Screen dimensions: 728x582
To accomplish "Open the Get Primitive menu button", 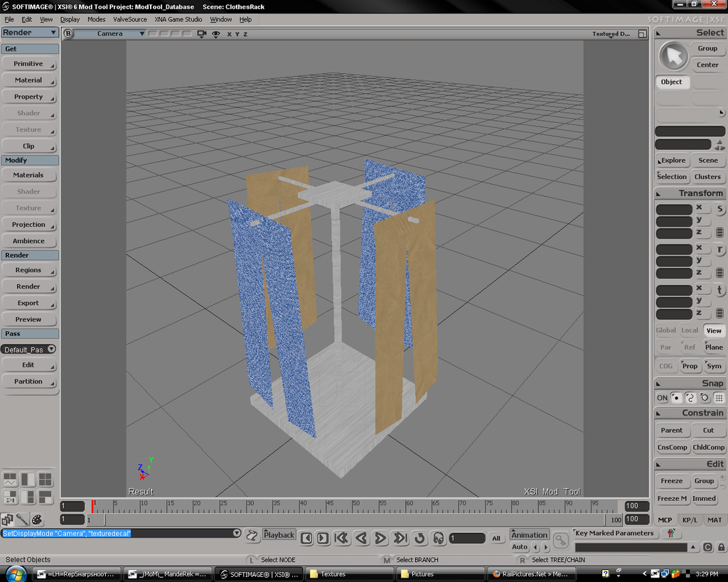I will point(28,64).
